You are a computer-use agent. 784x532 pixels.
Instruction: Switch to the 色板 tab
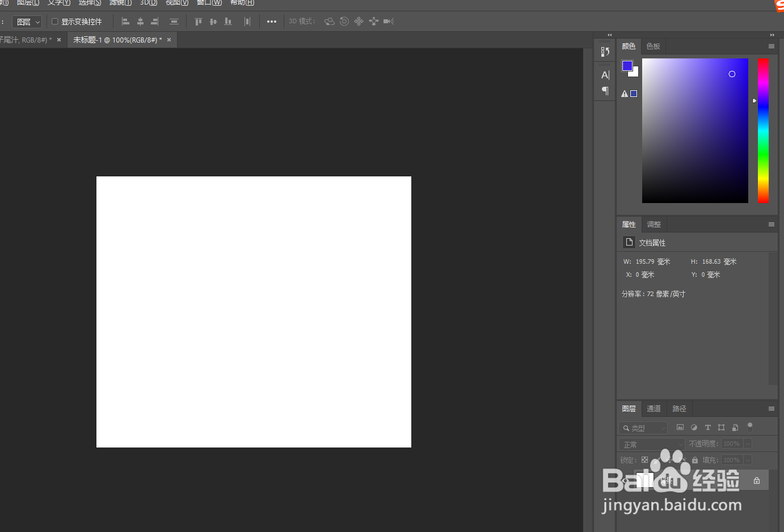point(654,47)
